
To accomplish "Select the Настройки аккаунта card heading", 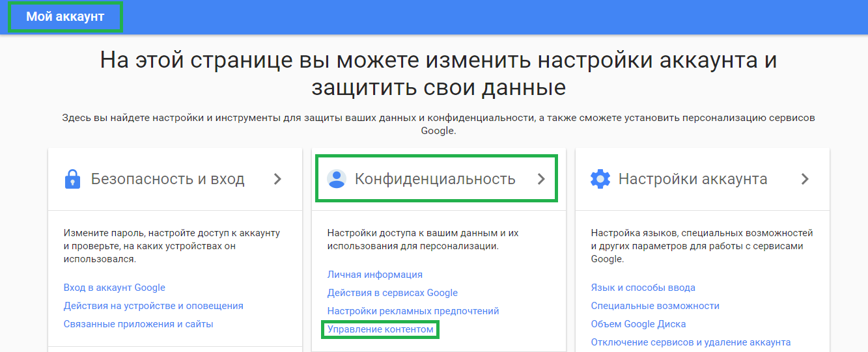I will click(692, 179).
